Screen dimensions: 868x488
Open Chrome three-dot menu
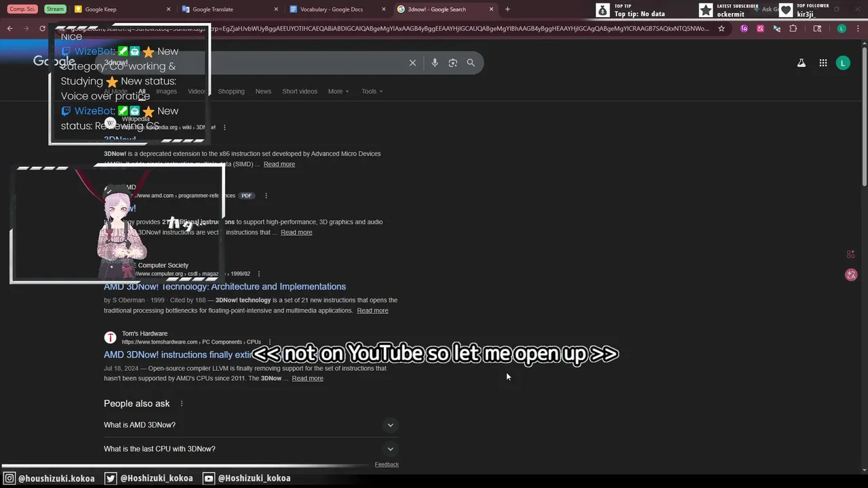click(858, 28)
